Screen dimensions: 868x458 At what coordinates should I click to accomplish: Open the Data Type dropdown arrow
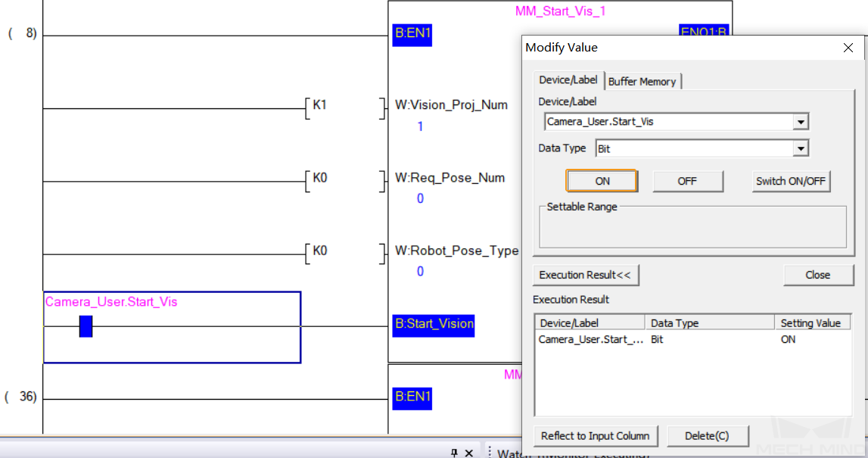pyautogui.click(x=801, y=148)
